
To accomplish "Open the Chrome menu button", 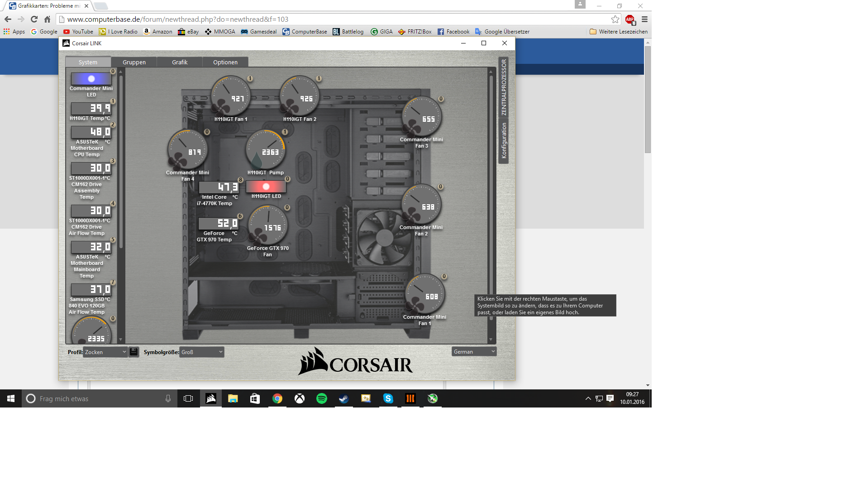I will (644, 19).
